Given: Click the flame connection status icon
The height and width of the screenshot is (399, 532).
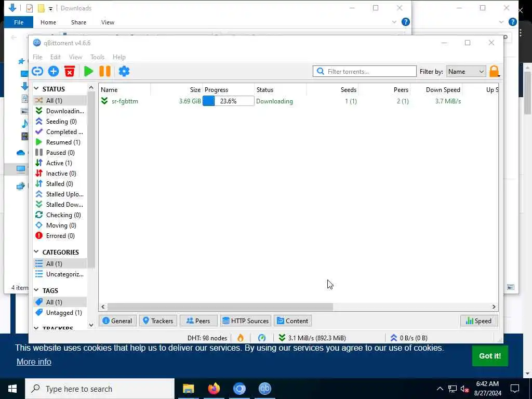Looking at the screenshot, I should tap(241, 338).
